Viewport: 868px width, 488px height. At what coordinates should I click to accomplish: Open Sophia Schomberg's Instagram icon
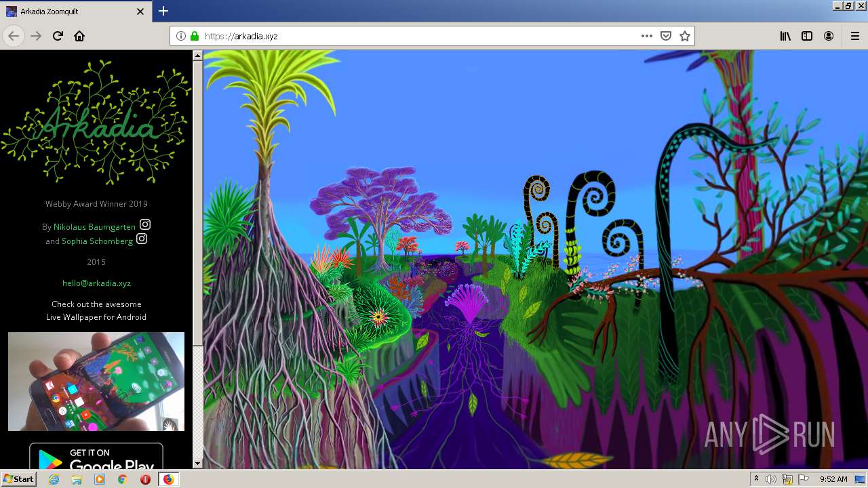[142, 239]
